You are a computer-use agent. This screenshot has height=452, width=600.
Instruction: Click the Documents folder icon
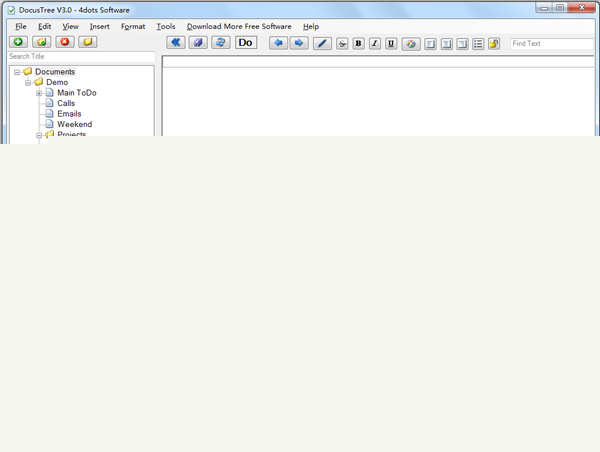(x=28, y=71)
